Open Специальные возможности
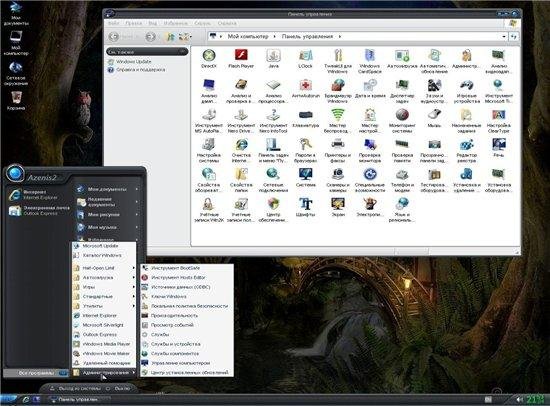This screenshot has height=406, width=550. [370, 180]
